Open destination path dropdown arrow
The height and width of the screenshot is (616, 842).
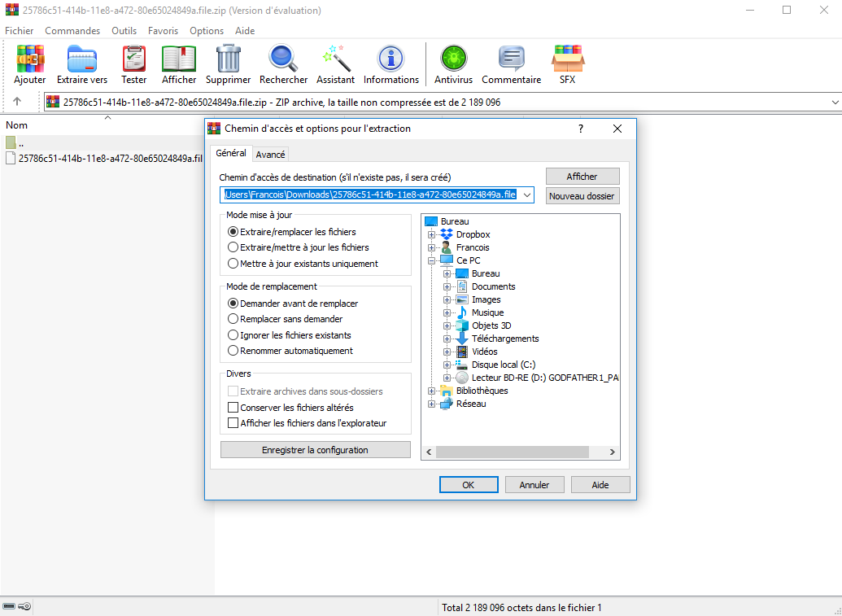click(527, 195)
